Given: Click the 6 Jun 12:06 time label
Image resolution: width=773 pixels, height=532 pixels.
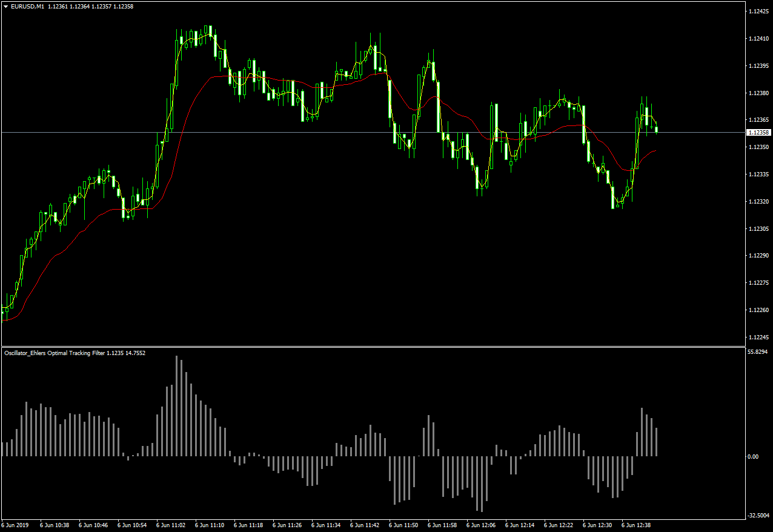Looking at the screenshot, I should [x=481, y=525].
